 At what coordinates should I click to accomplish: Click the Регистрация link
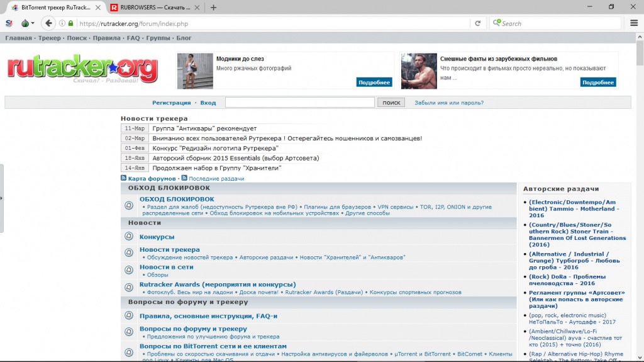click(171, 103)
